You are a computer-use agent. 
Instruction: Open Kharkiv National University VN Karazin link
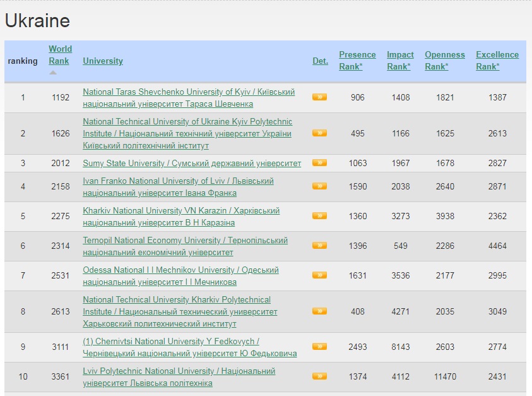181,217
